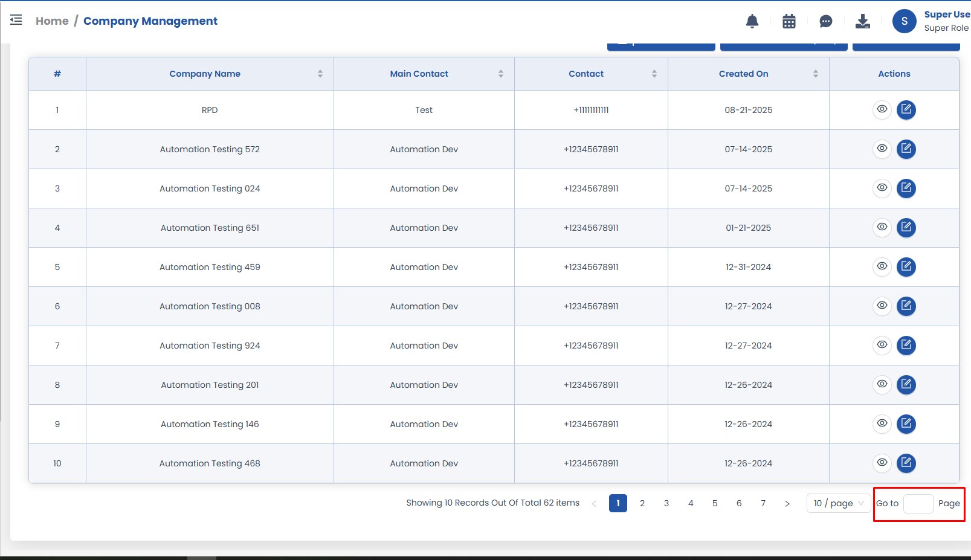Screen dimensions: 971x560
Task: Sort table by Created On column
Action: pyautogui.click(x=815, y=74)
